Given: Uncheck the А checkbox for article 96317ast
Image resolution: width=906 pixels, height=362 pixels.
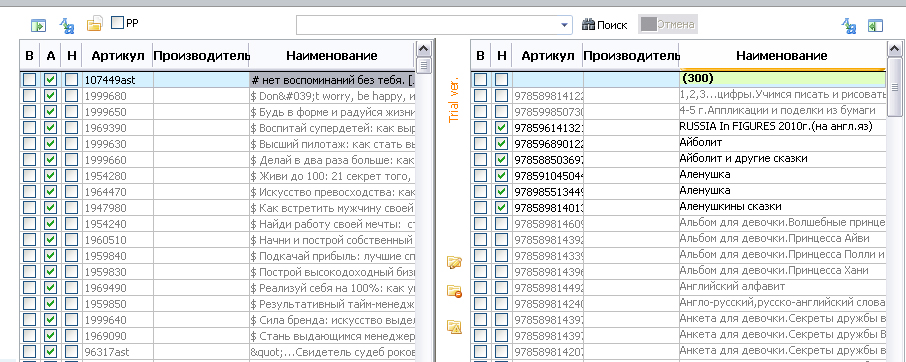Looking at the screenshot, I should (50, 351).
